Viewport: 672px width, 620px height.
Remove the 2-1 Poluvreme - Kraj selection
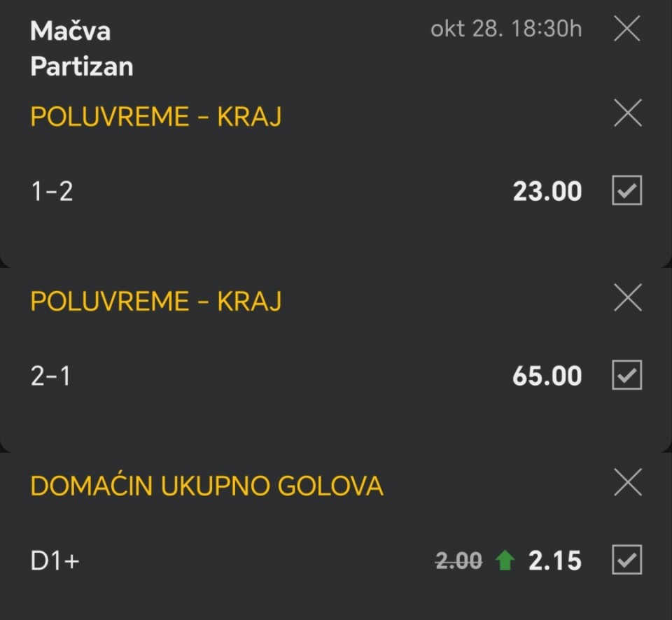pos(627,298)
